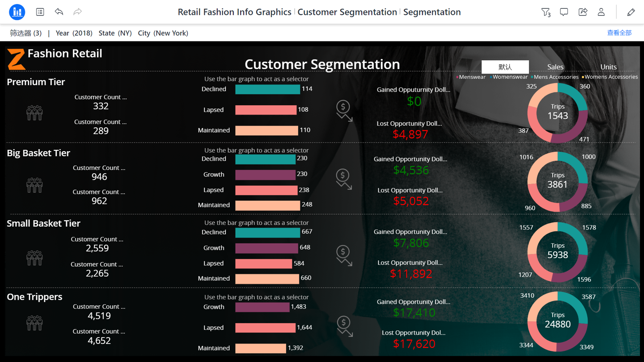Click the Small Basket dollar trend icon
Viewport: 644px width, 362px height.
point(344,256)
